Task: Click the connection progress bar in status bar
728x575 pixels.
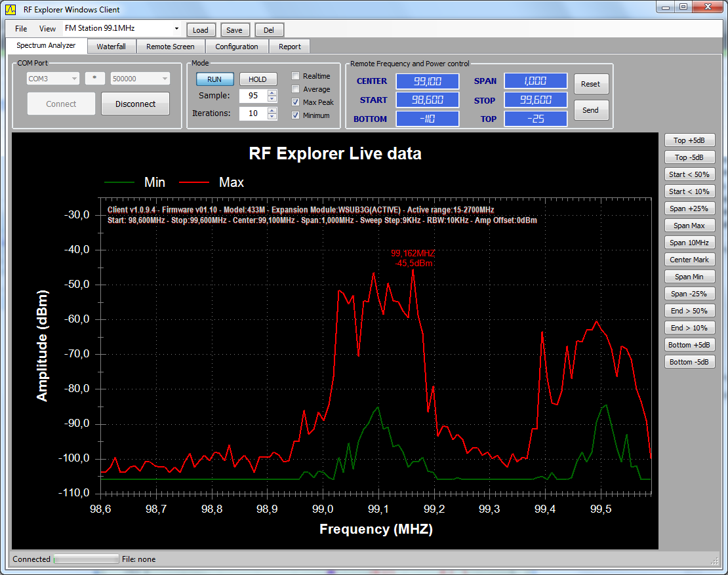Action: pyautogui.click(x=87, y=559)
